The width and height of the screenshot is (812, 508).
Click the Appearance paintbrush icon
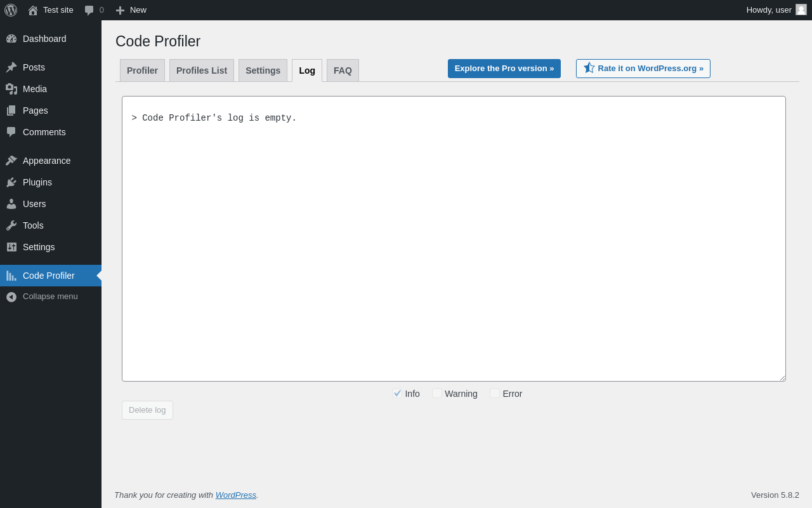pyautogui.click(x=11, y=161)
